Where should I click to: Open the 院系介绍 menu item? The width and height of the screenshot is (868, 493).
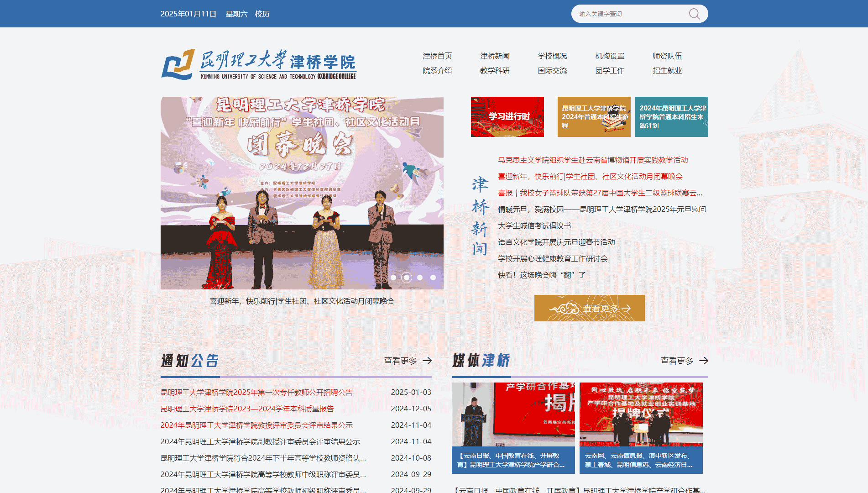click(x=437, y=71)
